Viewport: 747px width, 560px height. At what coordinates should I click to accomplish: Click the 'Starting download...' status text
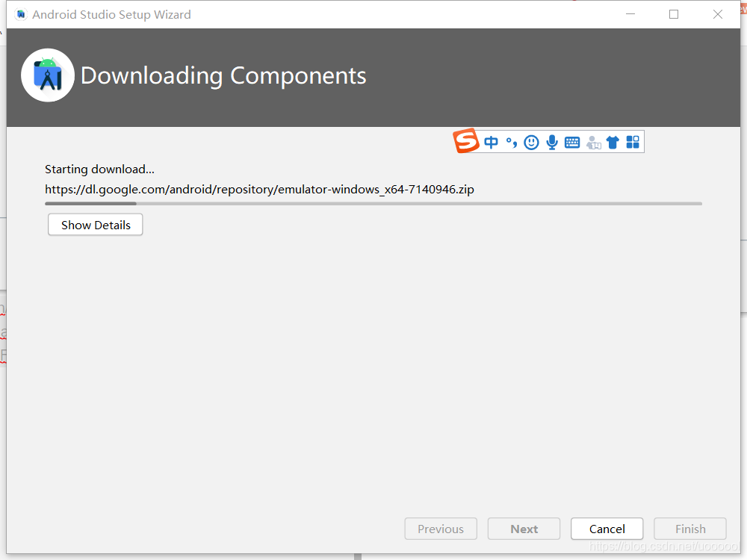[99, 169]
